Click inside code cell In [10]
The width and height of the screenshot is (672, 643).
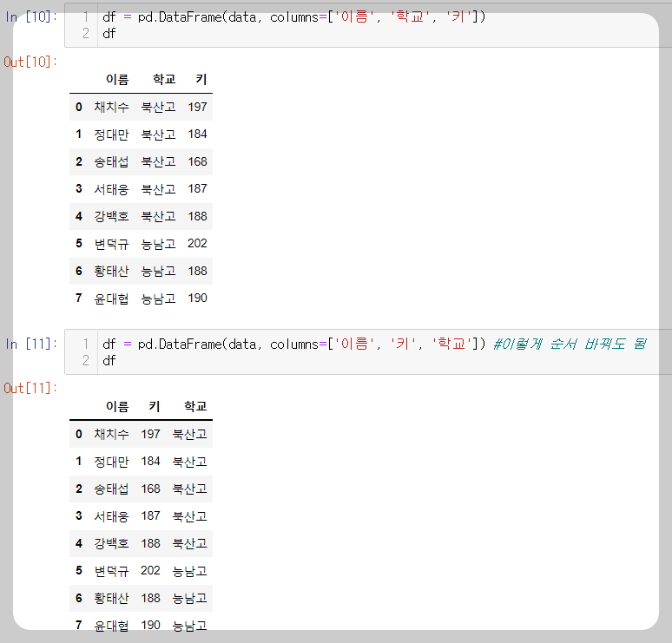368,25
